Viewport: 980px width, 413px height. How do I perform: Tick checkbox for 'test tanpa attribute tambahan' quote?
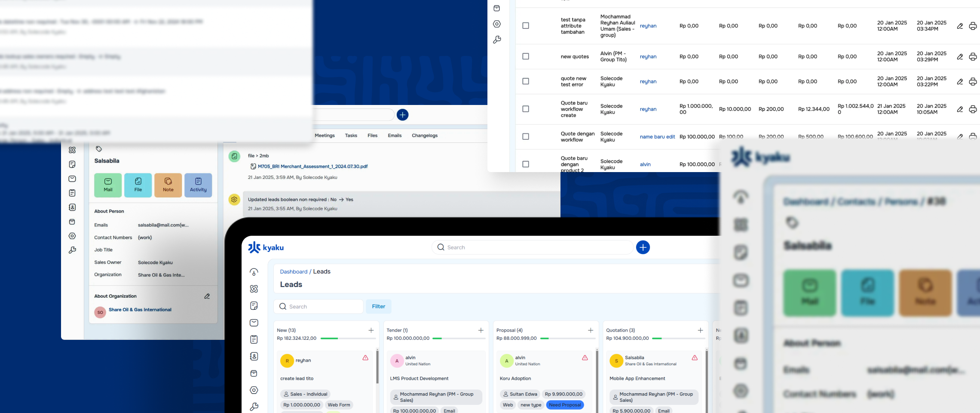point(525,26)
